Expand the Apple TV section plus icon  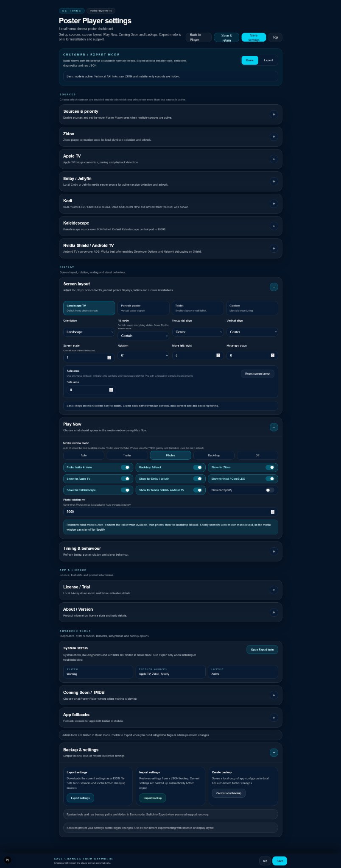[274, 159]
